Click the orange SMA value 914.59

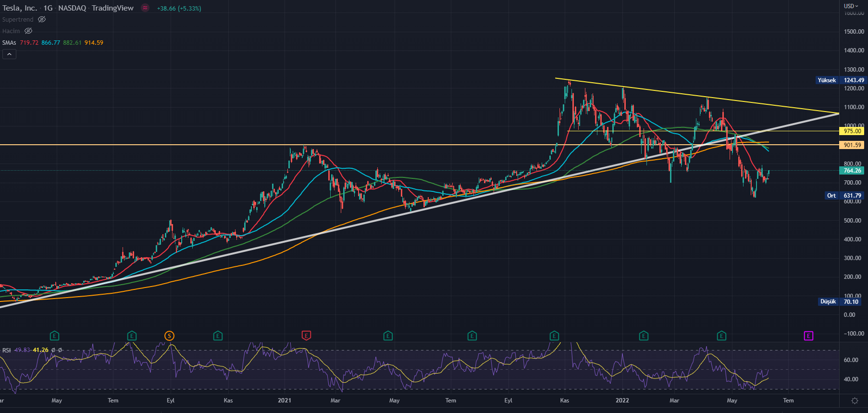pos(94,43)
